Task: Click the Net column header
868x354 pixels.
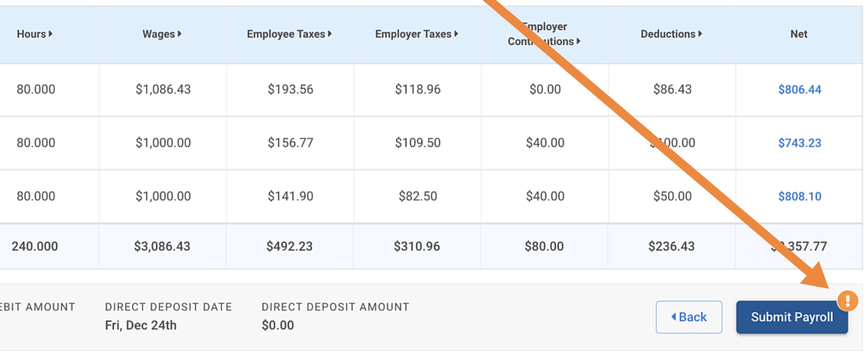Action: pyautogui.click(x=798, y=34)
